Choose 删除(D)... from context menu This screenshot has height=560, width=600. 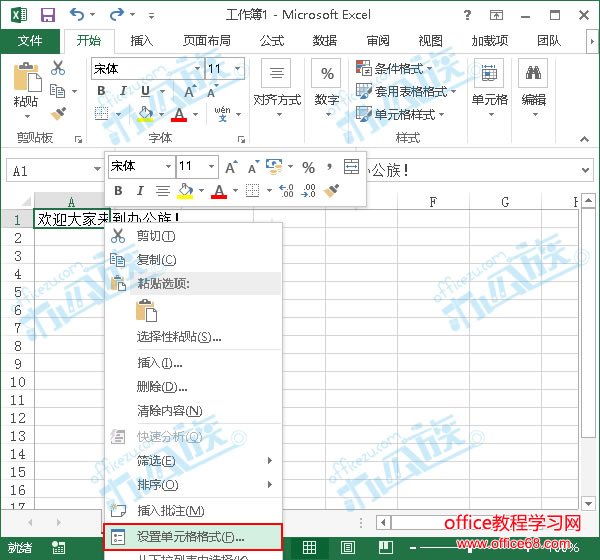click(x=194, y=387)
